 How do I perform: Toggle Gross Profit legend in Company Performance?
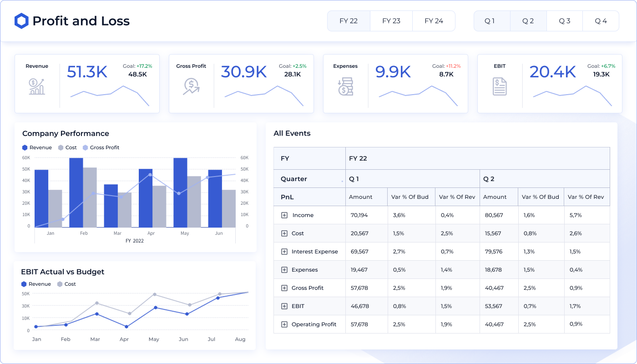pyautogui.click(x=101, y=147)
